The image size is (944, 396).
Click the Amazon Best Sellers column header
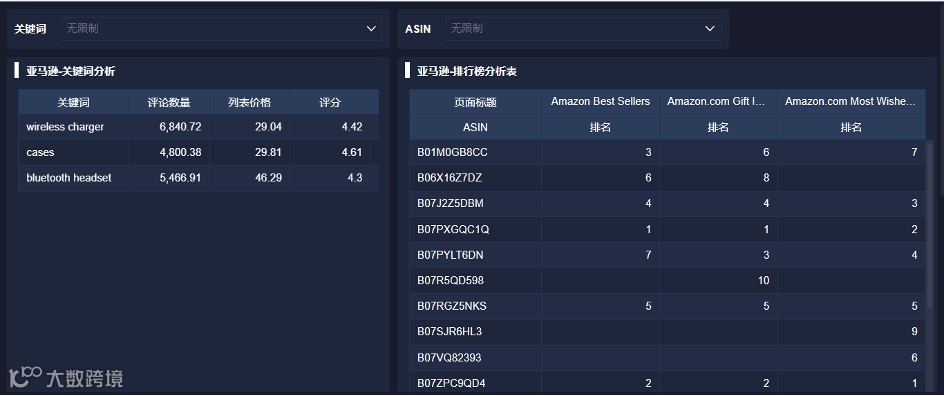click(600, 102)
